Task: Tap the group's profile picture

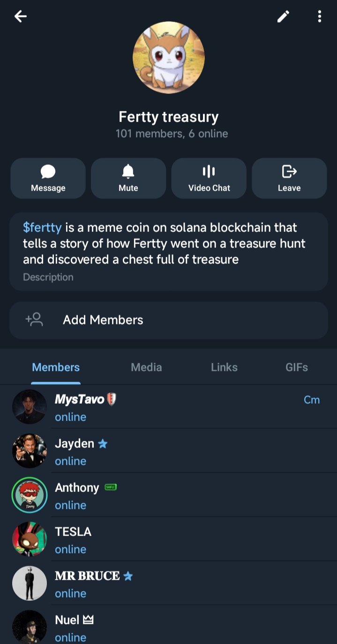Action: (x=168, y=57)
